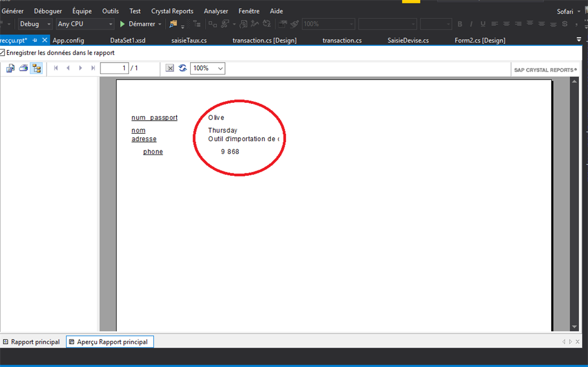The height and width of the screenshot is (367, 588).
Task: Open the Test menu
Action: coord(135,11)
